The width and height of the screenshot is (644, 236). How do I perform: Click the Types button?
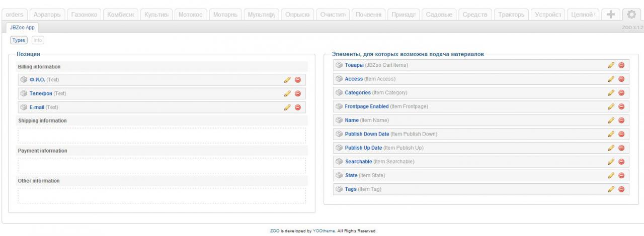(x=19, y=40)
